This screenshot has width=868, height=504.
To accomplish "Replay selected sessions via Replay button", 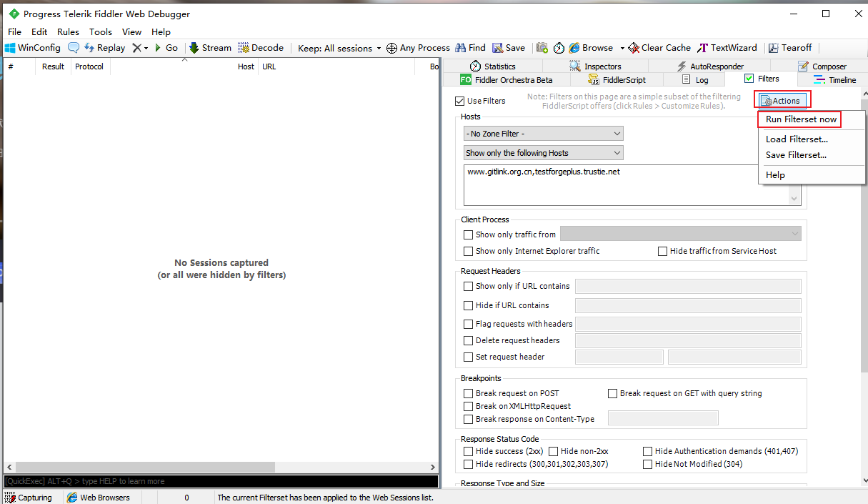I will (x=104, y=48).
